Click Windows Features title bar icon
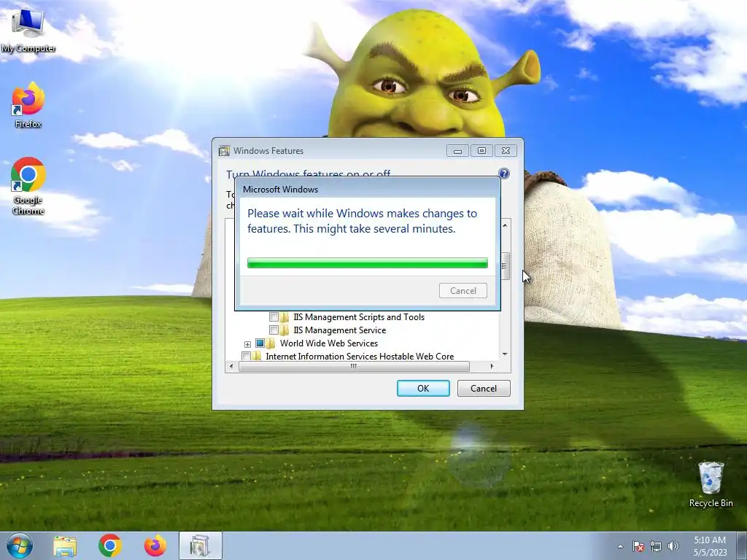The width and height of the screenshot is (747, 560). tap(224, 151)
